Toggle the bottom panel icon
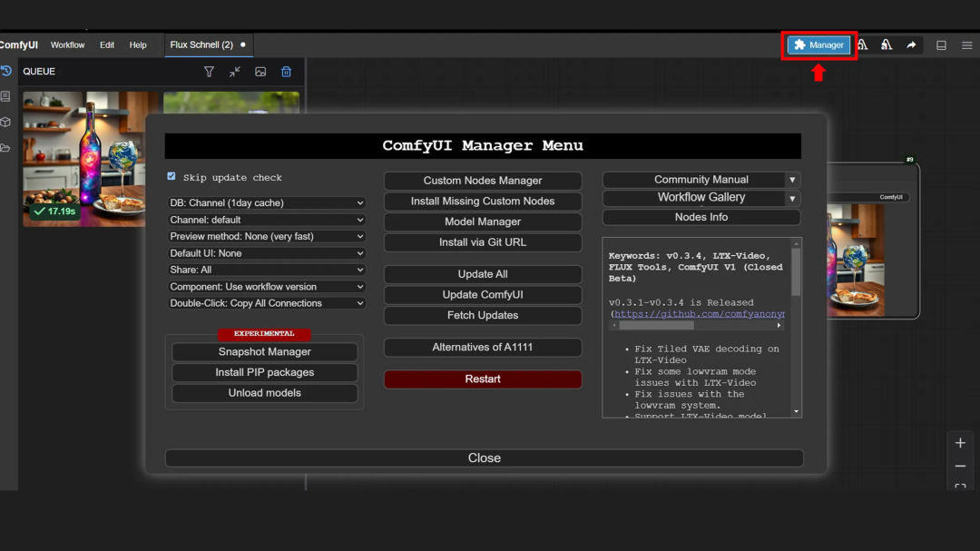 point(941,45)
